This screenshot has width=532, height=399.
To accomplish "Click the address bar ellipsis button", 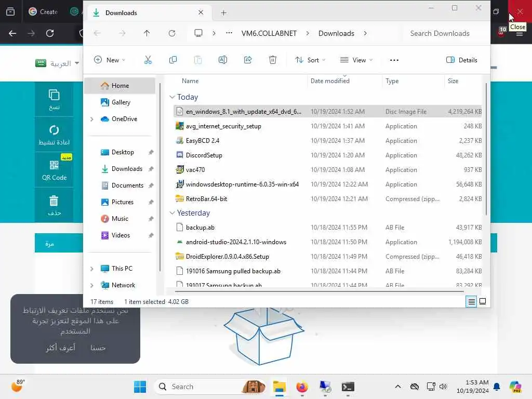I will (229, 33).
